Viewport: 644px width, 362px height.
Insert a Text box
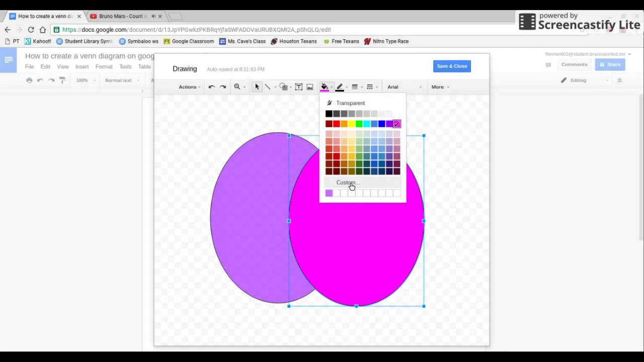(298, 87)
